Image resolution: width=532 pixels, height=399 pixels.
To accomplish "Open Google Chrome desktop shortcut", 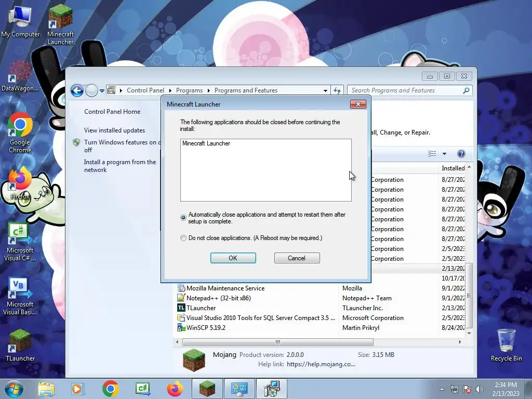I will click(x=20, y=133).
